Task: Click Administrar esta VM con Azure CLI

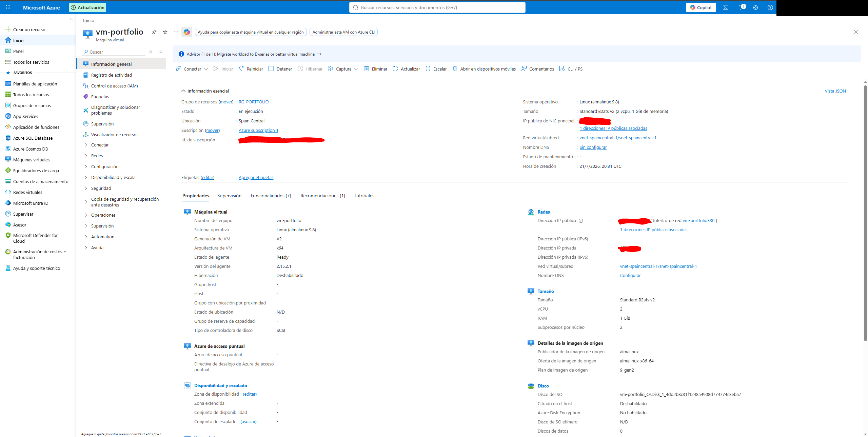Action: point(343,32)
